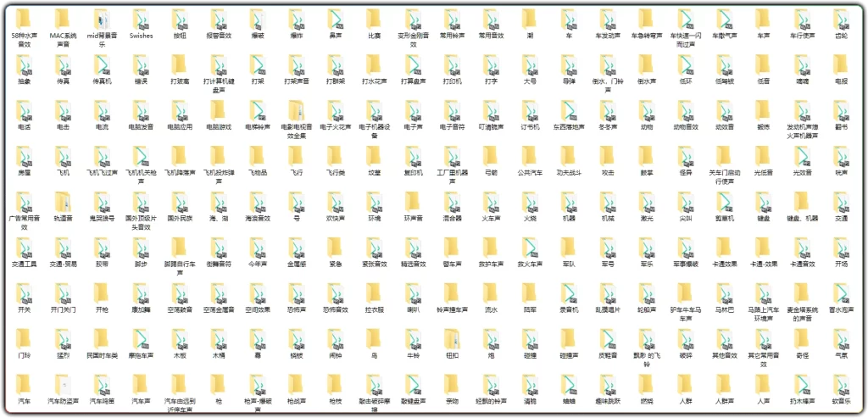The height and width of the screenshot is (418, 868).
Task: Click the 飞机飞过声 folder icon
Action: coord(102,157)
